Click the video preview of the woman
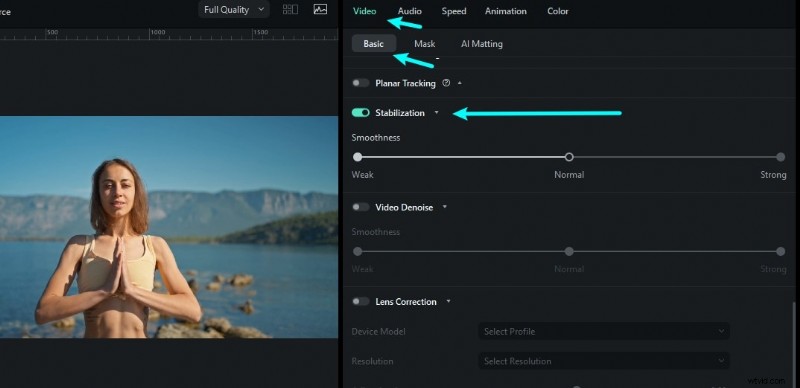 [x=169, y=227]
